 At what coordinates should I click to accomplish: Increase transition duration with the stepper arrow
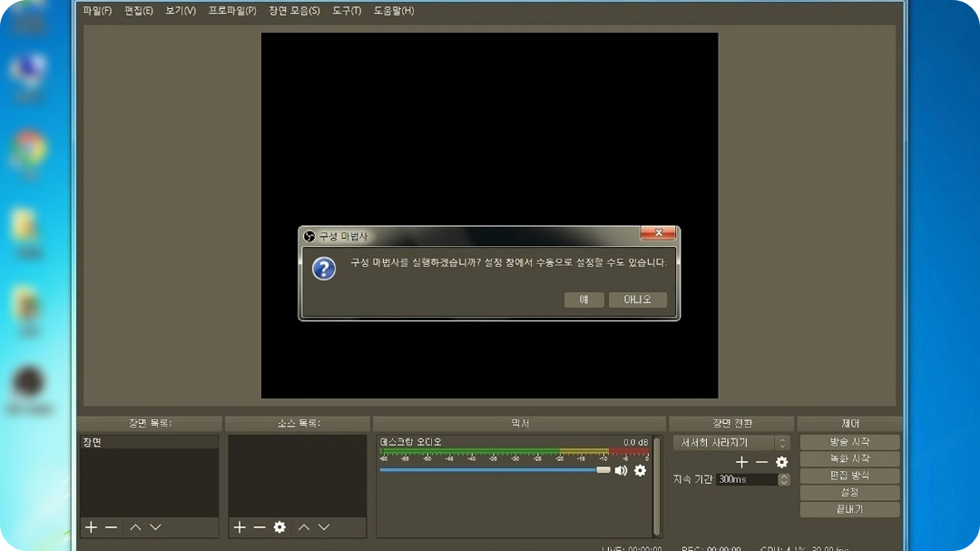pos(784,476)
